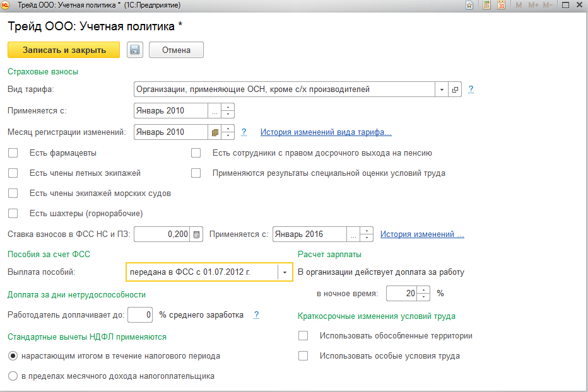Open the Выплата пособий dropdown
The height and width of the screenshot is (392, 588).
(285, 272)
